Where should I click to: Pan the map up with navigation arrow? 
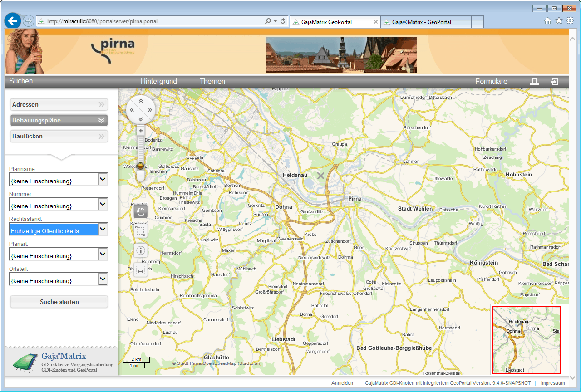pos(141,101)
